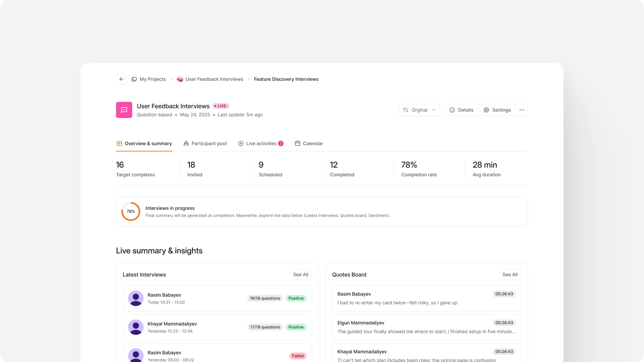This screenshot has height=362, width=644.
Task: Click the Settings gear icon
Action: pyautogui.click(x=486, y=110)
